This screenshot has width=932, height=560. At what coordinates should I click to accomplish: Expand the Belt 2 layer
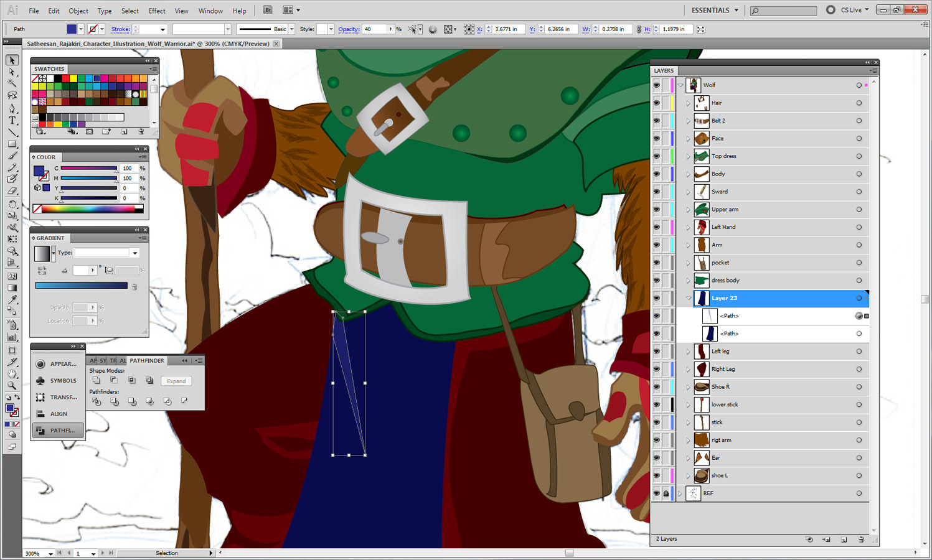point(688,121)
